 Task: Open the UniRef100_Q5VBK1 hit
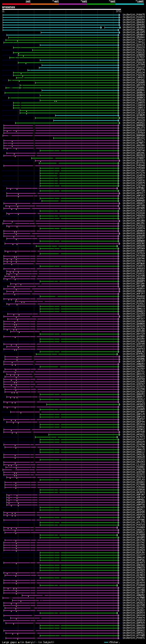click(134, 30)
